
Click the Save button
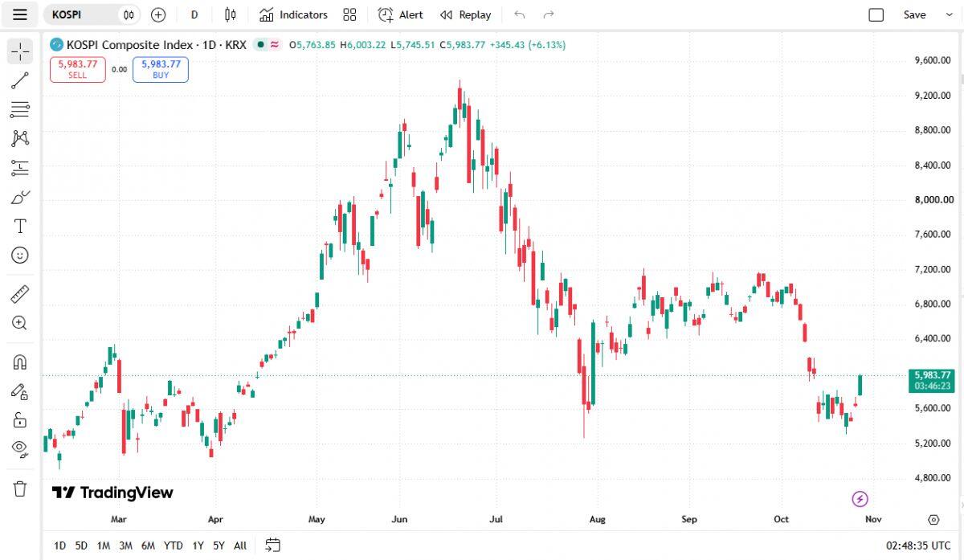pyautogui.click(x=914, y=14)
